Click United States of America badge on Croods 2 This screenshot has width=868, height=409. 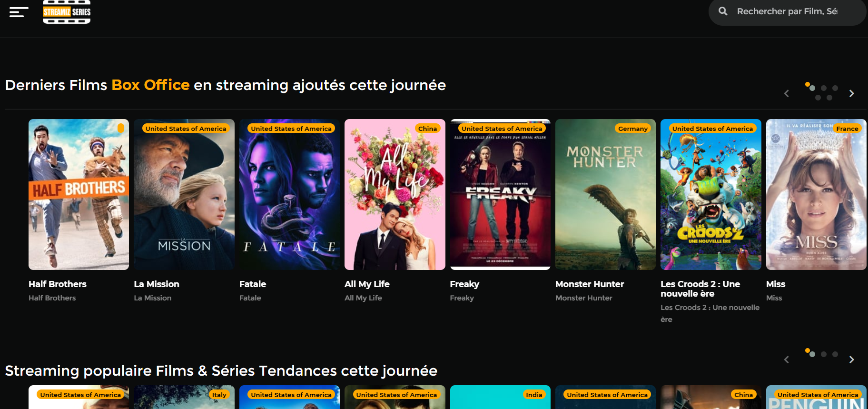(713, 129)
